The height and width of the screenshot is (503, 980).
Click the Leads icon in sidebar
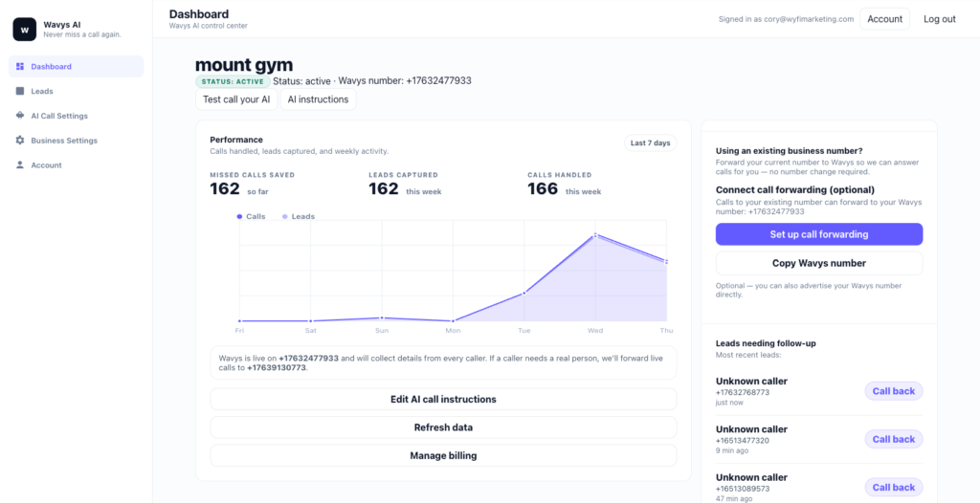(x=20, y=91)
